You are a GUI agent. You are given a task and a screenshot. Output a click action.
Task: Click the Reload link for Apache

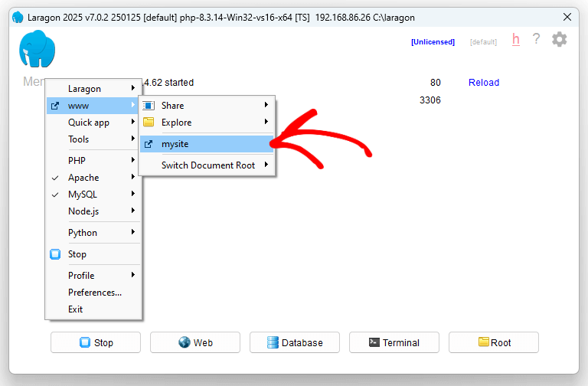point(484,83)
